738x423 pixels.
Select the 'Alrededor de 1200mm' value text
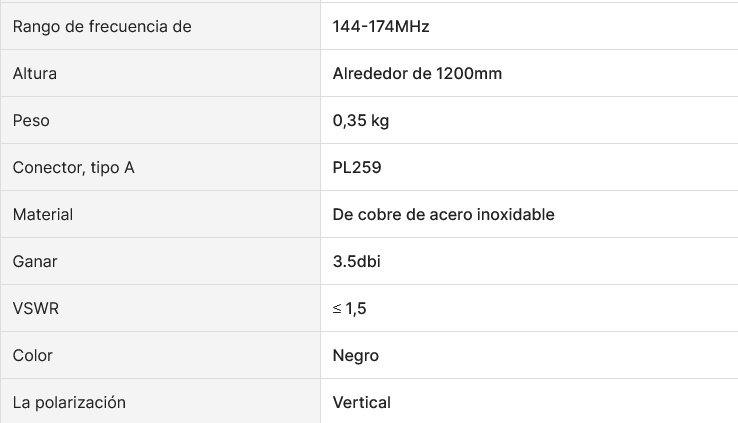click(417, 73)
